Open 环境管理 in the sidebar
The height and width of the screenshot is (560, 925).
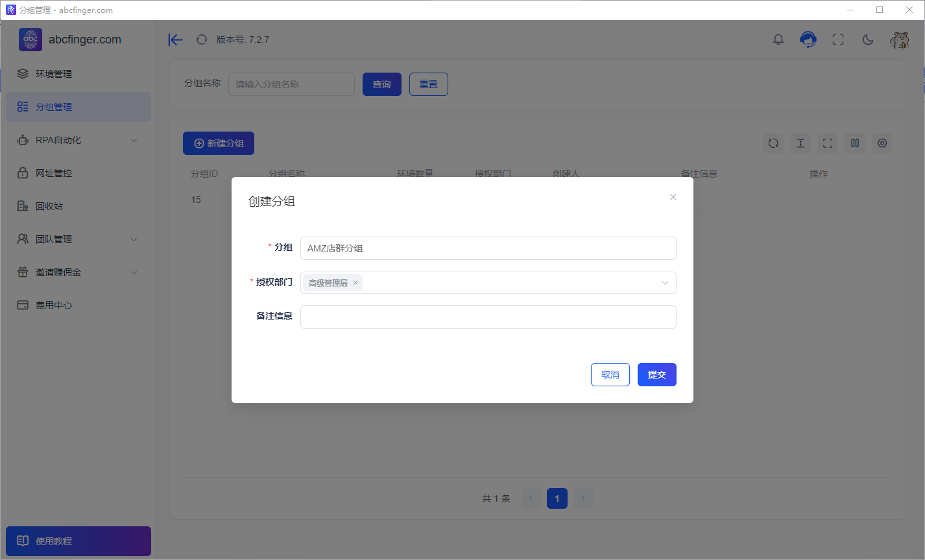[78, 74]
